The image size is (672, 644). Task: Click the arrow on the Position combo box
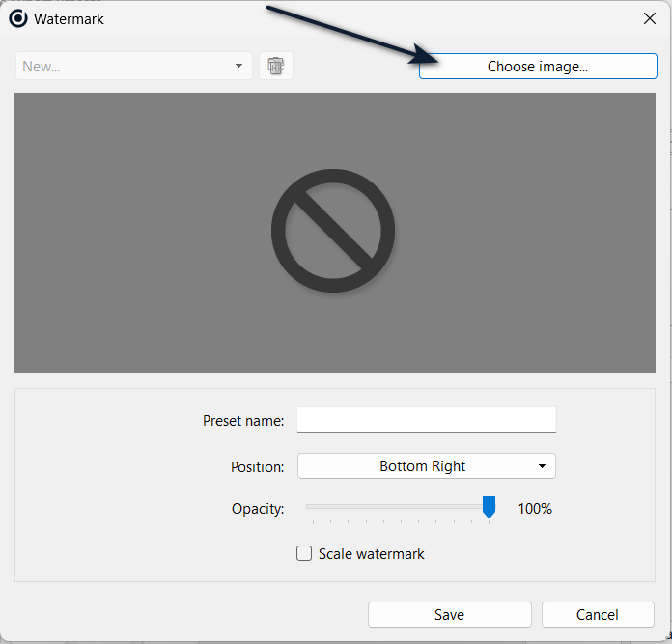click(x=542, y=466)
